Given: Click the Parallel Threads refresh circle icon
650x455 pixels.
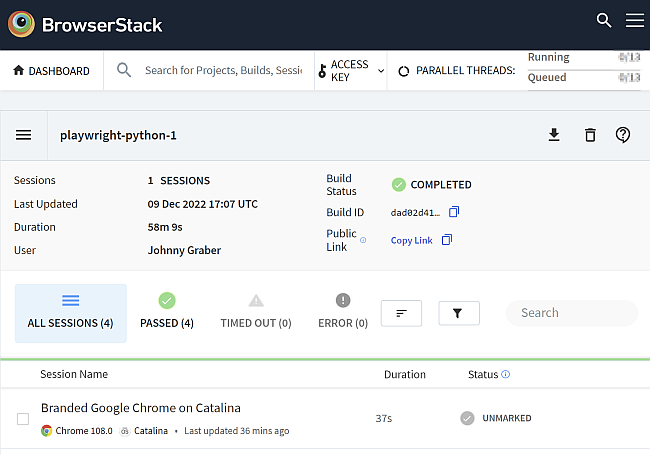Looking at the screenshot, I should (403, 71).
